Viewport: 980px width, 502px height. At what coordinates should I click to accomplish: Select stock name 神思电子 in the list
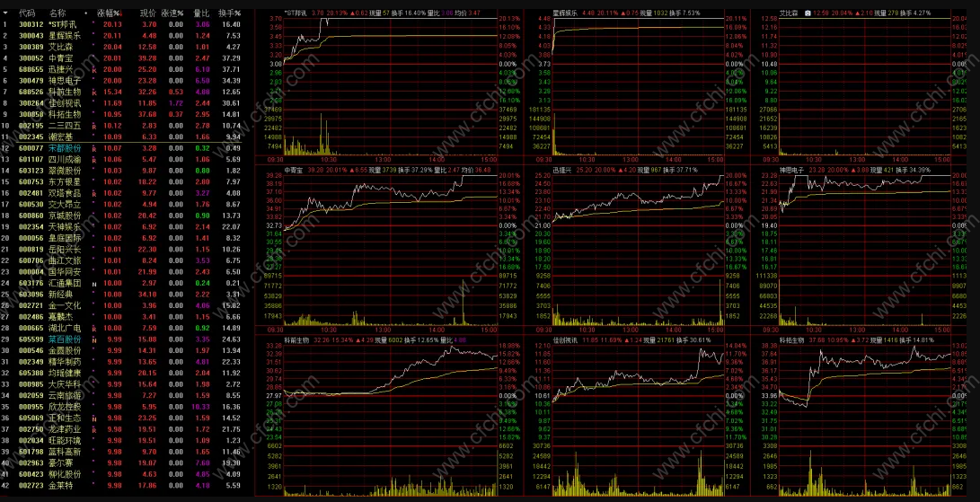(x=65, y=81)
